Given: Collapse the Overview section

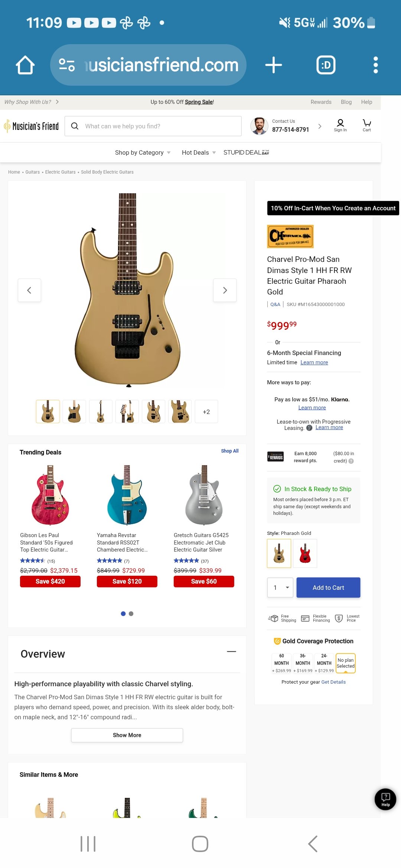Looking at the screenshot, I should (231, 651).
